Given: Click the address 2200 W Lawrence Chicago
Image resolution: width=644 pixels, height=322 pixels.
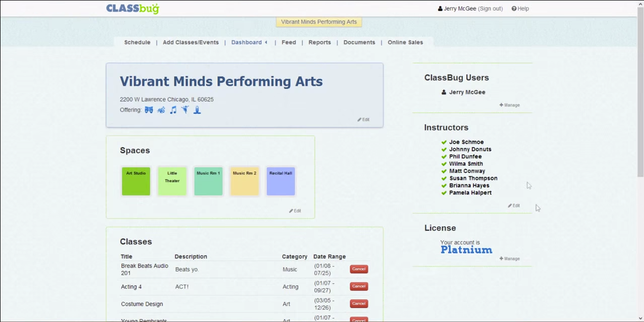Looking at the screenshot, I should click(166, 99).
